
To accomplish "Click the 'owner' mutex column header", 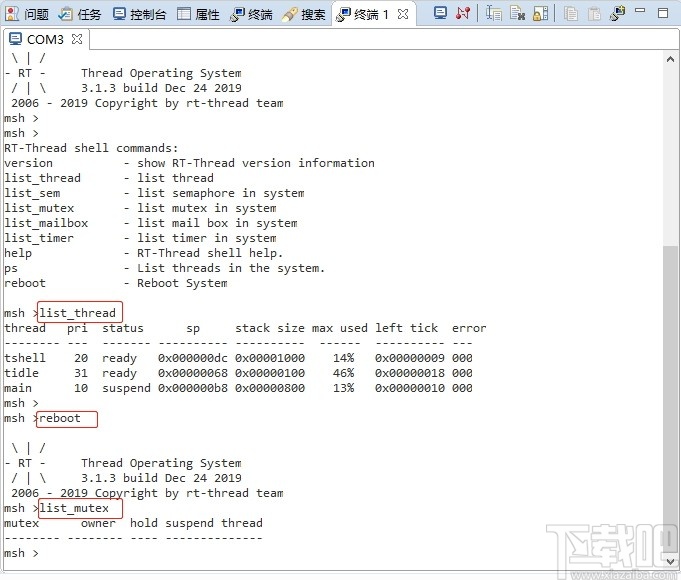I will click(98, 523).
